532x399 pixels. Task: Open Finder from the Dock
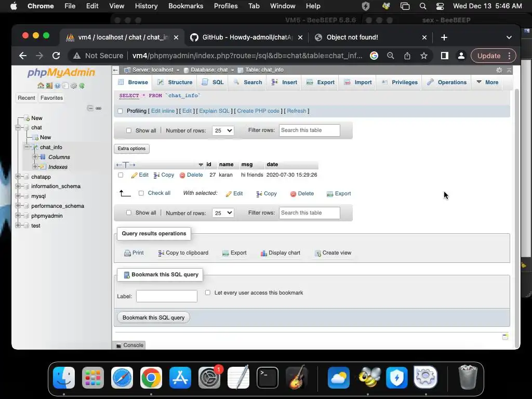pos(64,378)
